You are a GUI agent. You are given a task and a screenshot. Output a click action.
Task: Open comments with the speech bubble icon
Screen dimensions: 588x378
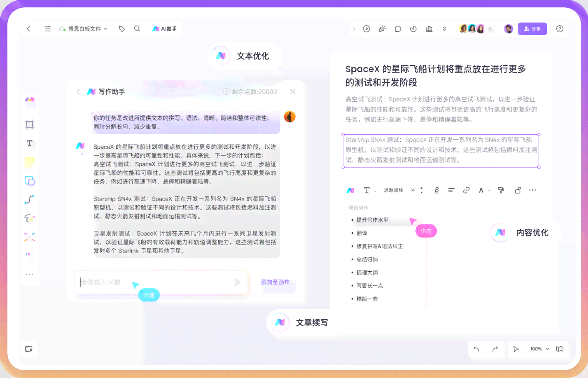point(398,29)
